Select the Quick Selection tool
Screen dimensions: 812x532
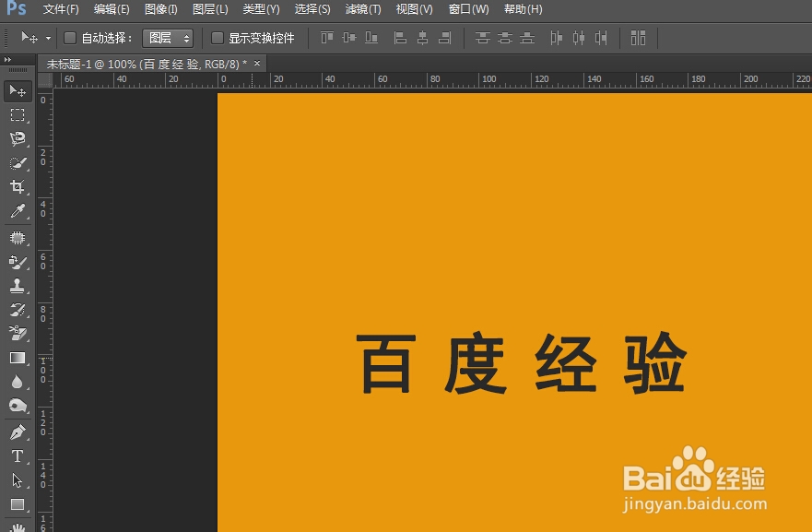(18, 162)
